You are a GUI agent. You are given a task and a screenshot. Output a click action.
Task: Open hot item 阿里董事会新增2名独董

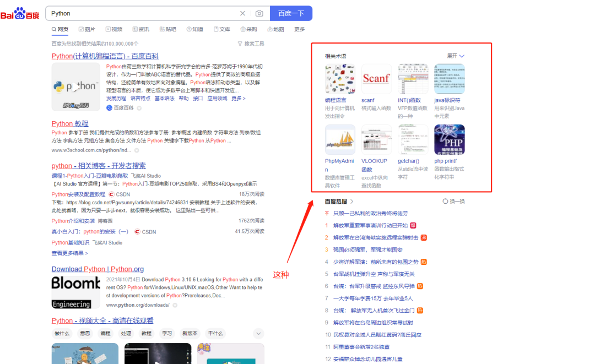click(361, 347)
